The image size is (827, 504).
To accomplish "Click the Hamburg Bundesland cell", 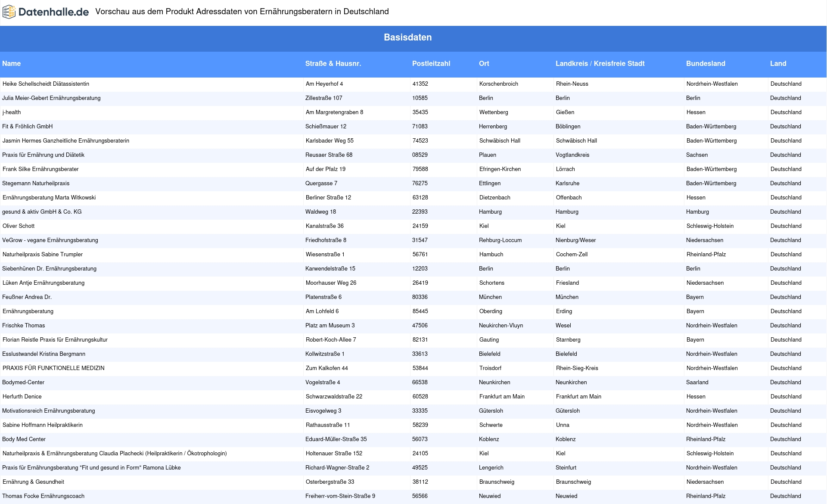I will [697, 212].
